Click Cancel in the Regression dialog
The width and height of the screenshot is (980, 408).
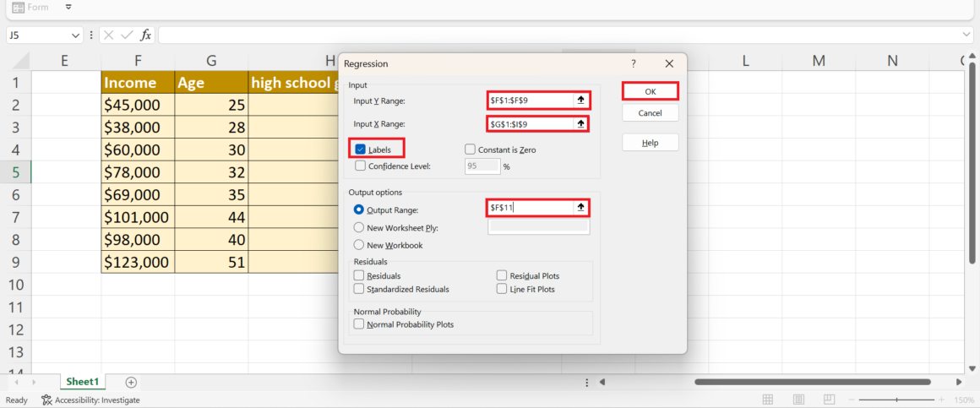click(x=650, y=113)
